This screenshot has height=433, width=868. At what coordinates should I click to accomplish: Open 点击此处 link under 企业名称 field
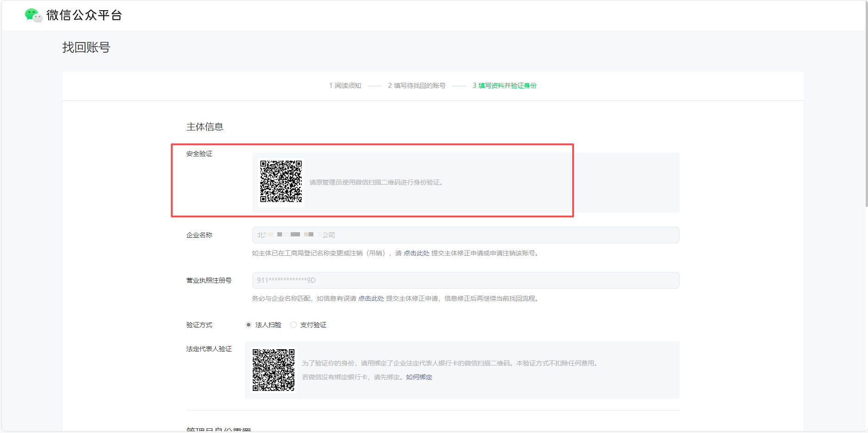point(417,253)
